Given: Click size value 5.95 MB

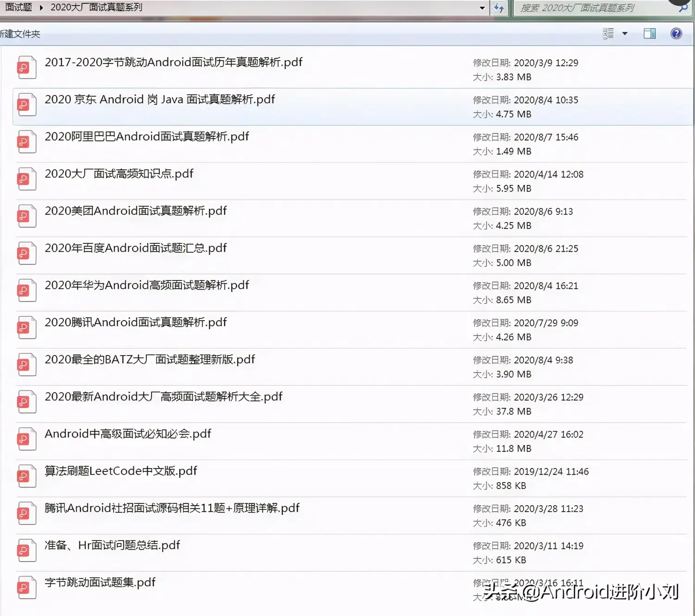Looking at the screenshot, I should click(513, 188).
